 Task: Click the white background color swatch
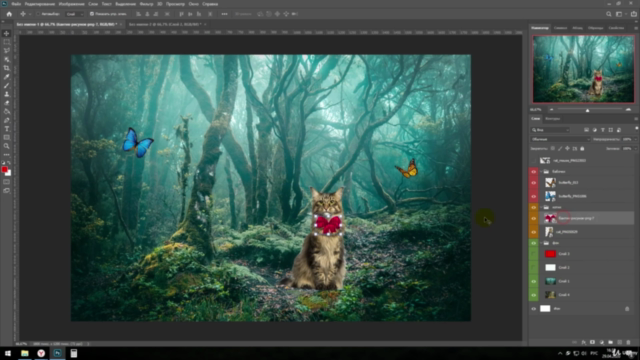tap(9, 173)
